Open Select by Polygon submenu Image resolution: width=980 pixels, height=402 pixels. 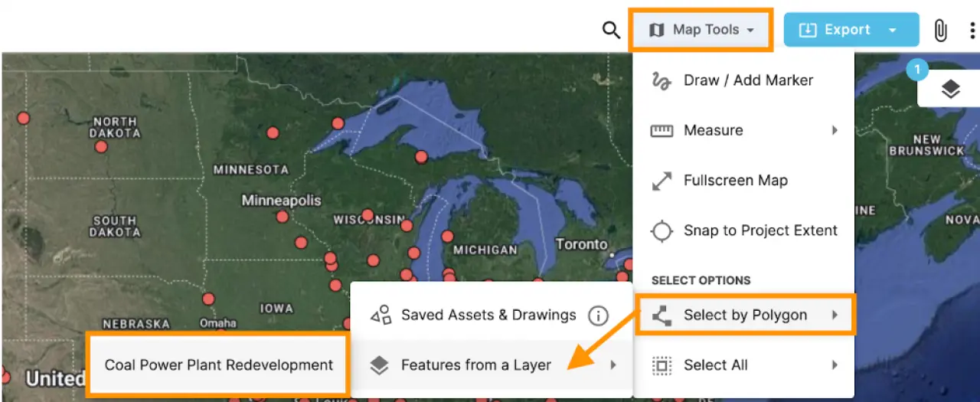744,315
